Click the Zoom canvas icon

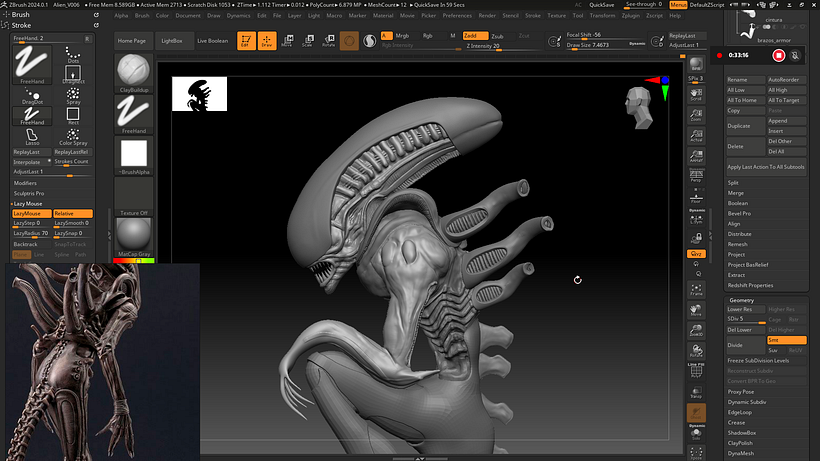pyautogui.click(x=696, y=114)
